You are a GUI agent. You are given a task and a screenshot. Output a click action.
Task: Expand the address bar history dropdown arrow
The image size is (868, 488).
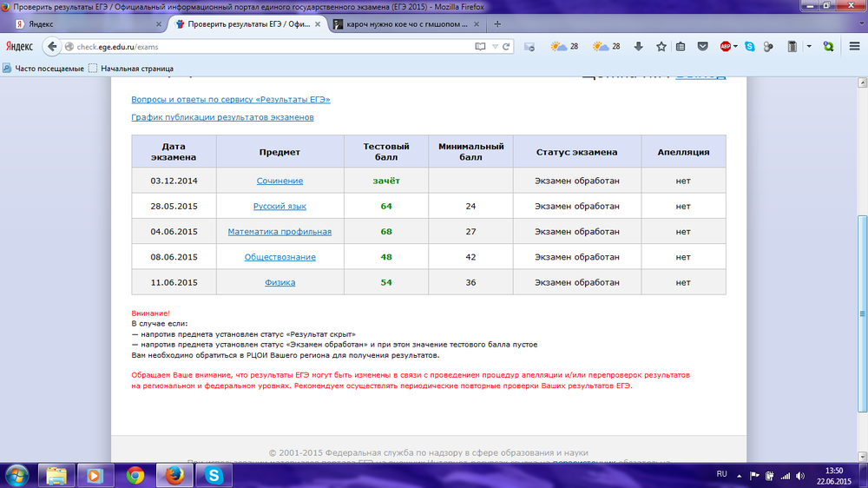tap(495, 46)
